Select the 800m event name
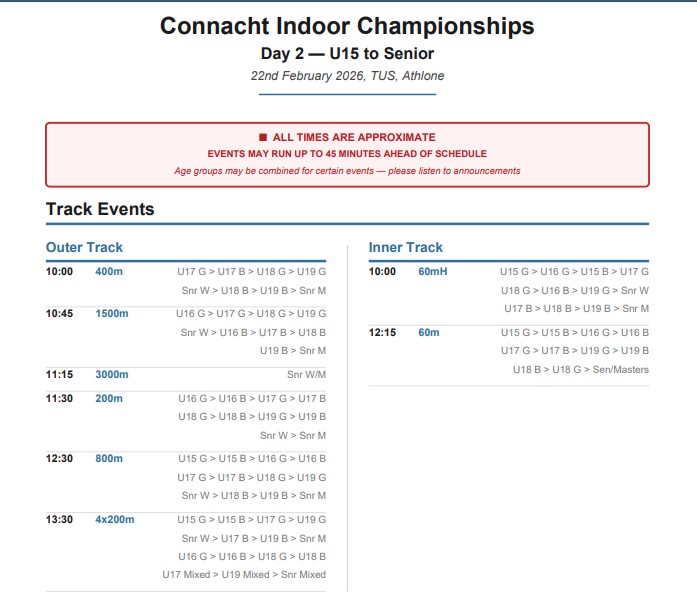 (x=107, y=458)
